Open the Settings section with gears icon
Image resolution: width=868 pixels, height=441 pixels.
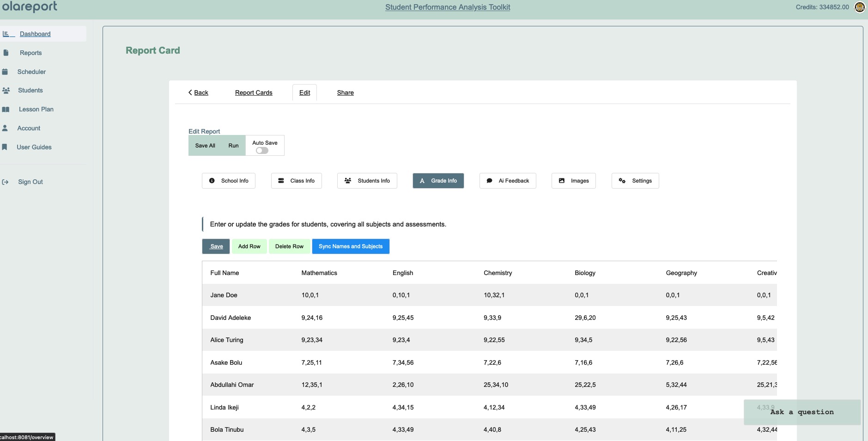[x=635, y=181]
